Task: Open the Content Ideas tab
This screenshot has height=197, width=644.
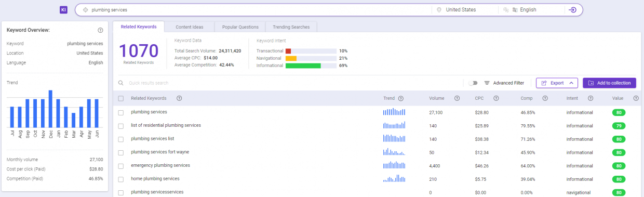Action: [189, 27]
